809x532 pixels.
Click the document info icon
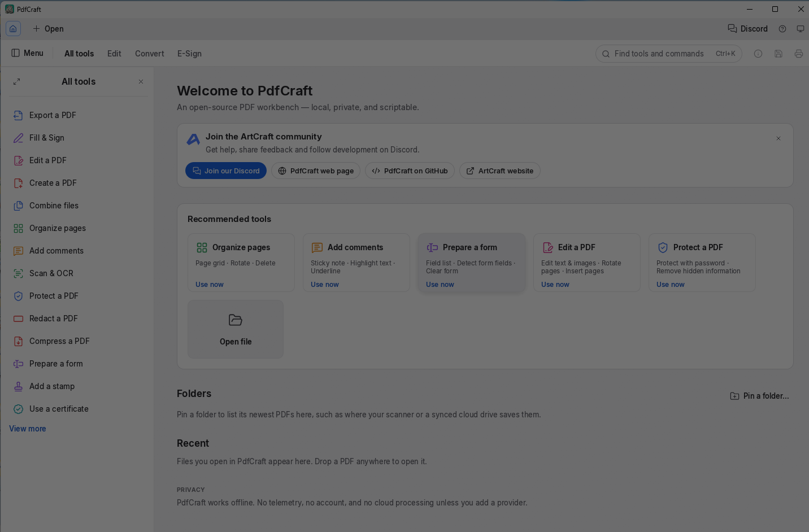[758, 54]
